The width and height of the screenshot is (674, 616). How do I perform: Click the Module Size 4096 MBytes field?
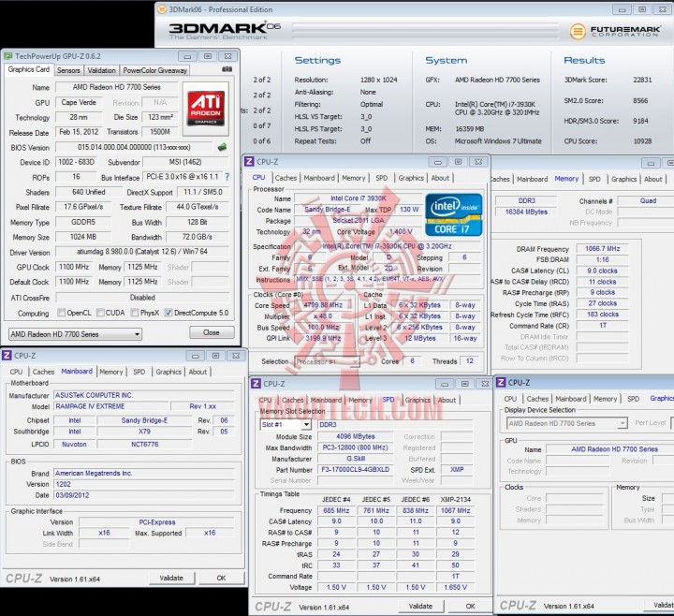tap(355, 437)
